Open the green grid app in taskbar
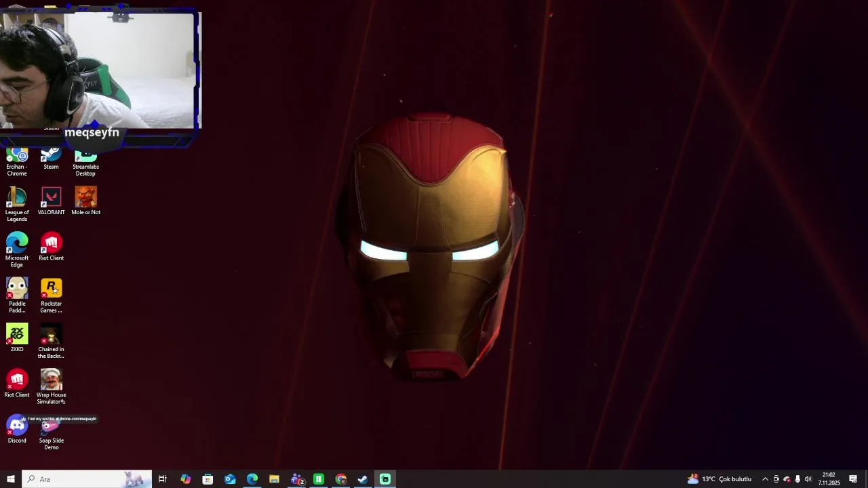868x488 pixels. point(319,479)
